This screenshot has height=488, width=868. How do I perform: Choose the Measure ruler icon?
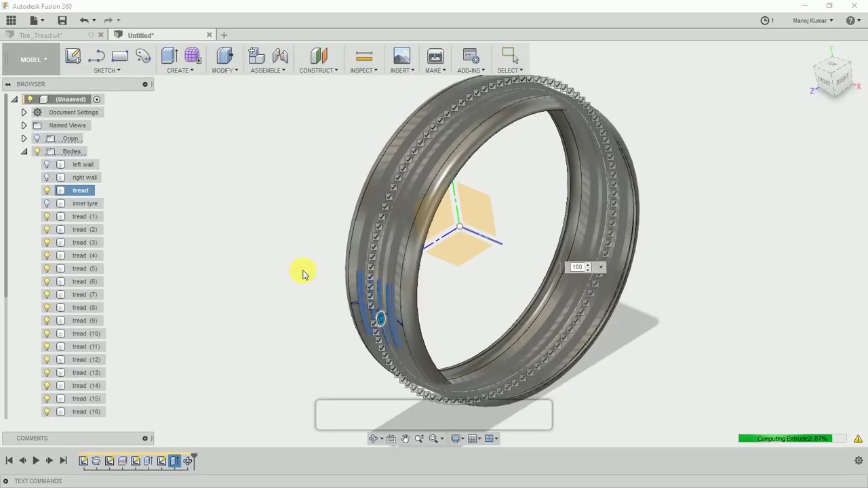coord(364,56)
